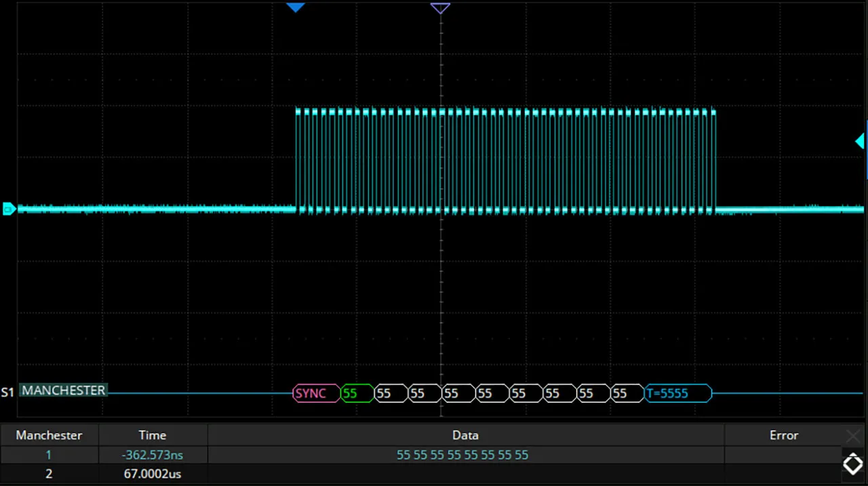Select decode table row 1
Screen dimensions: 868x486
point(49,455)
